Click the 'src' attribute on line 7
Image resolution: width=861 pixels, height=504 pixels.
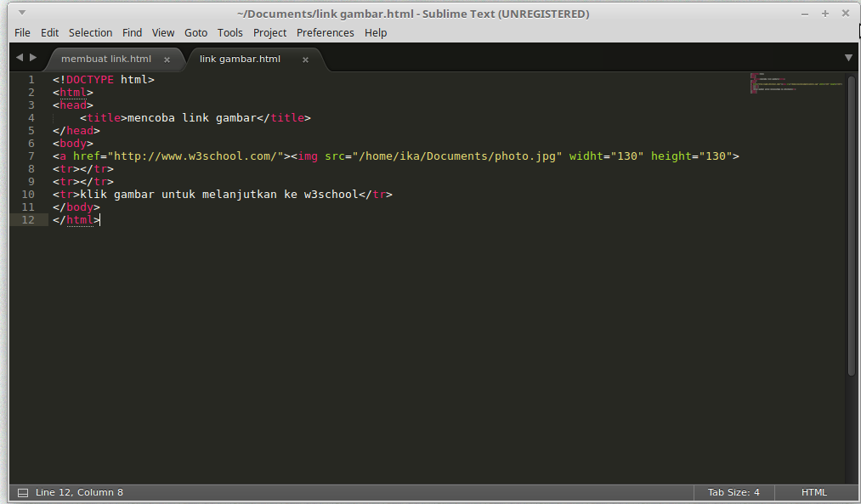pos(334,156)
